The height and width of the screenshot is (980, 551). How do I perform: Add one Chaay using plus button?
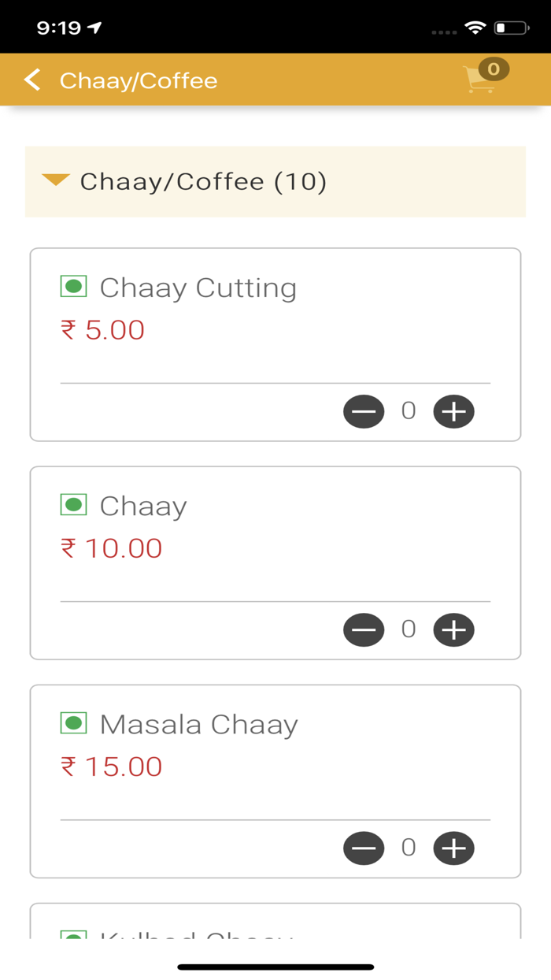[x=453, y=629]
